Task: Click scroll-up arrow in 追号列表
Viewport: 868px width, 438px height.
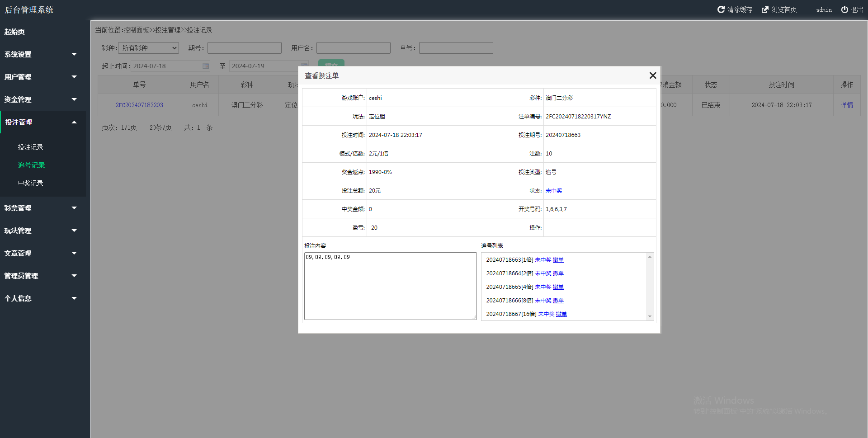Action: 650,257
